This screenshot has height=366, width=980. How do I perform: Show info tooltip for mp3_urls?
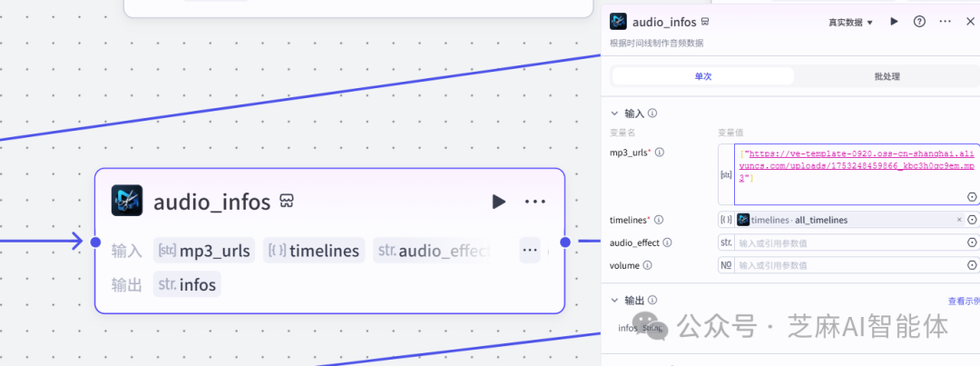click(x=659, y=152)
